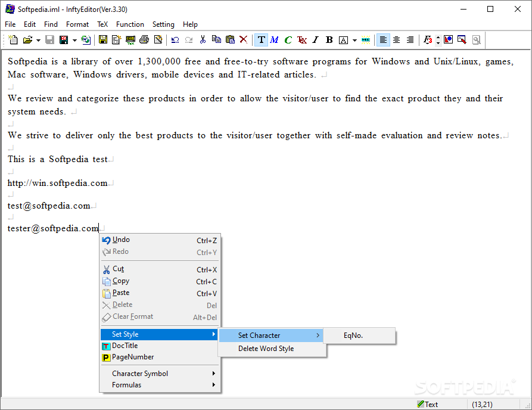Click the http://win.softpedia.com line
Screen dimensions: 532x410
point(57,183)
